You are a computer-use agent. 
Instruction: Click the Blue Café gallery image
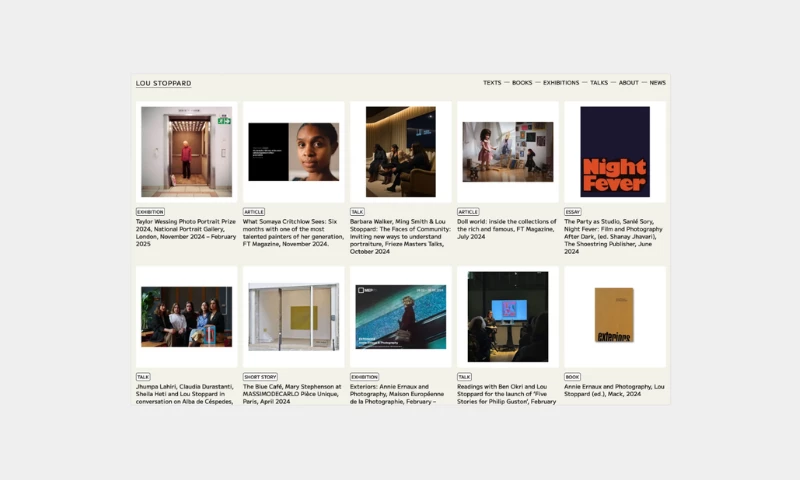(293, 317)
